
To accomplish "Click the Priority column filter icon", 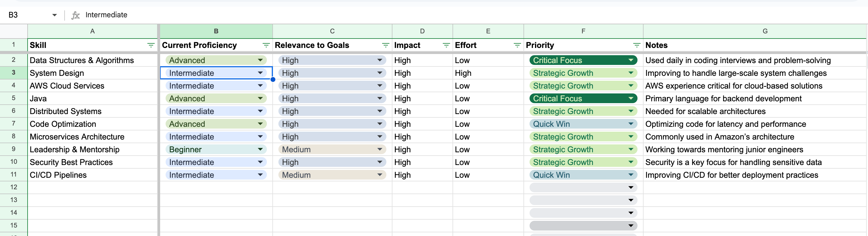I will click(637, 45).
